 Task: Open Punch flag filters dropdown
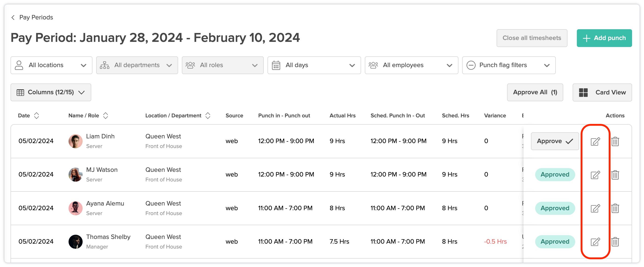[509, 65]
